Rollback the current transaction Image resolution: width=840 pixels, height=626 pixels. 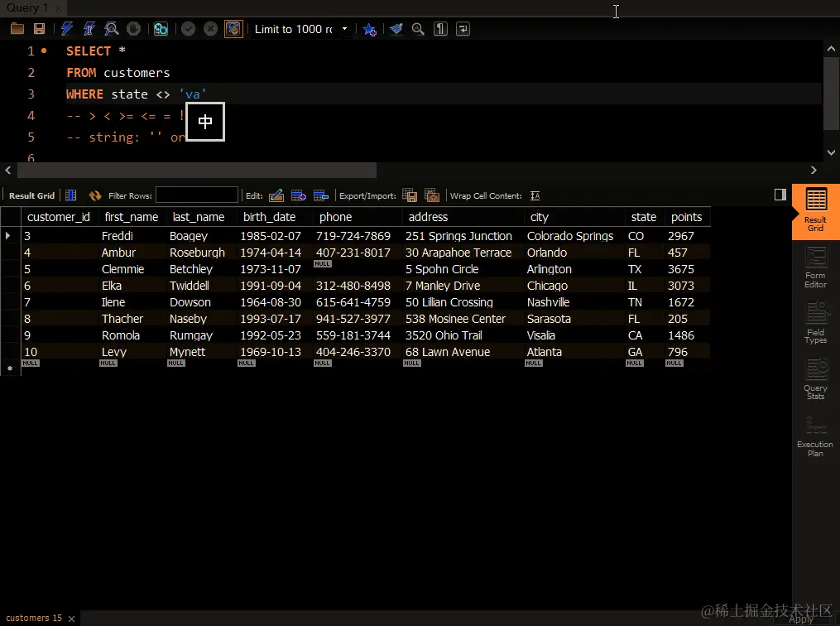click(210, 29)
